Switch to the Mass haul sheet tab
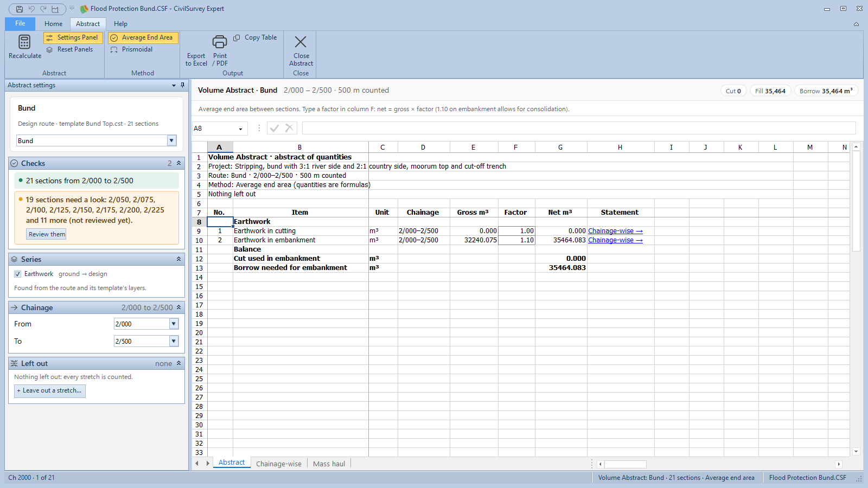Screen dimensions: 868x488 click(329, 464)
